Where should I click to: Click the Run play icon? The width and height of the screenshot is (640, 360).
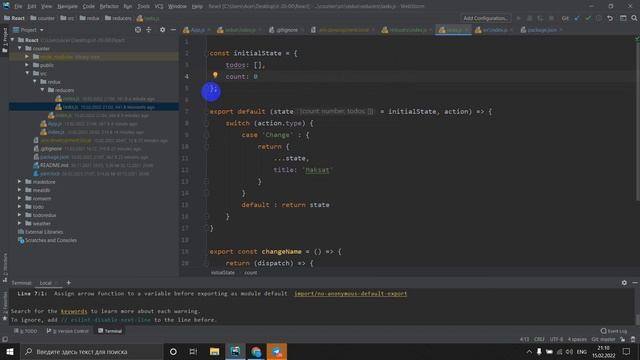pyautogui.click(x=518, y=18)
